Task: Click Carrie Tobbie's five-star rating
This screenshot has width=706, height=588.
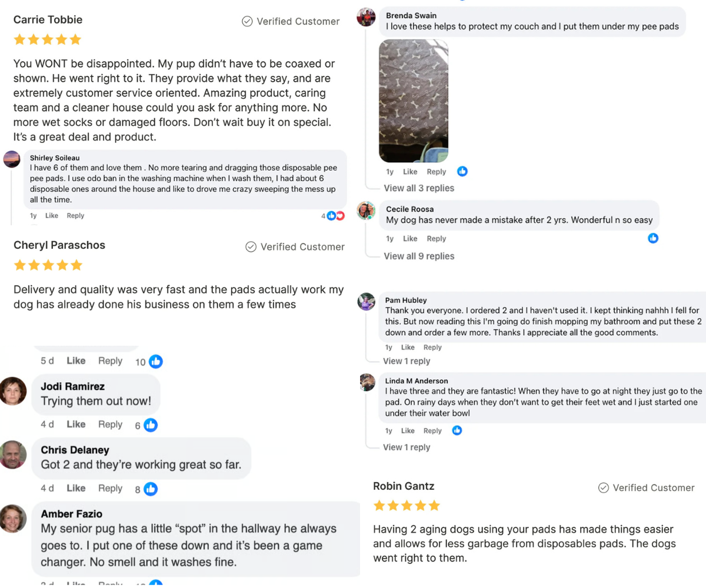Action: (48, 40)
